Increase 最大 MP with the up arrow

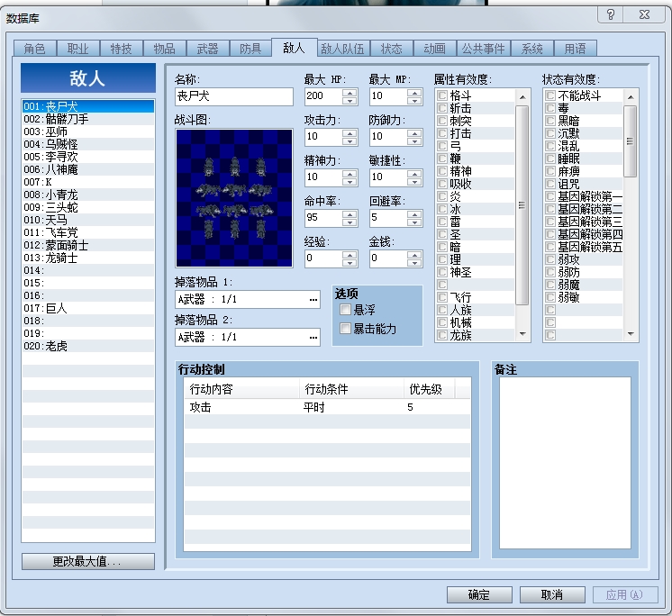tap(414, 93)
